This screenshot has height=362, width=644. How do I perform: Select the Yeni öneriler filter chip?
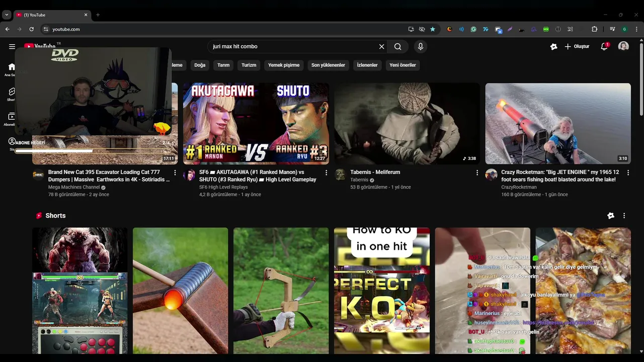pyautogui.click(x=403, y=65)
